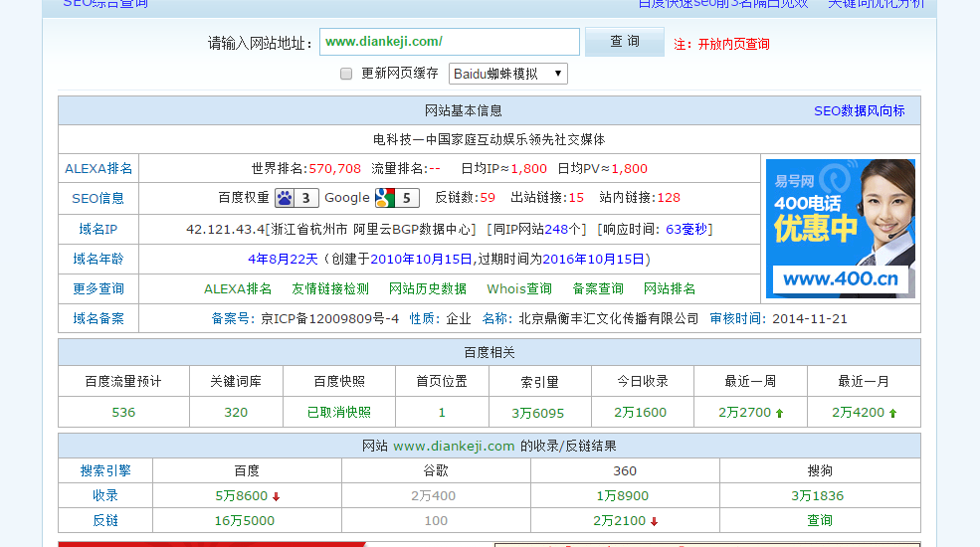Open 备案查询 link

pos(598,289)
